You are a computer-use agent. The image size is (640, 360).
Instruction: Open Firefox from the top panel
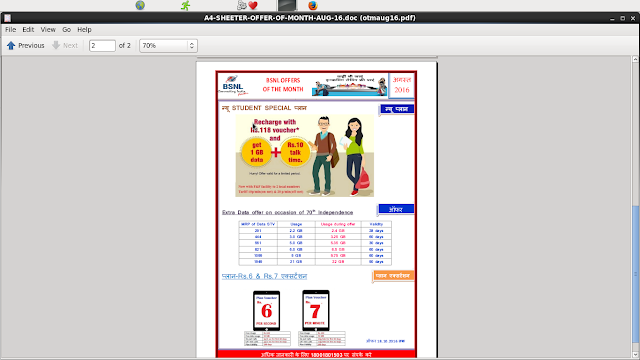(x=313, y=5)
